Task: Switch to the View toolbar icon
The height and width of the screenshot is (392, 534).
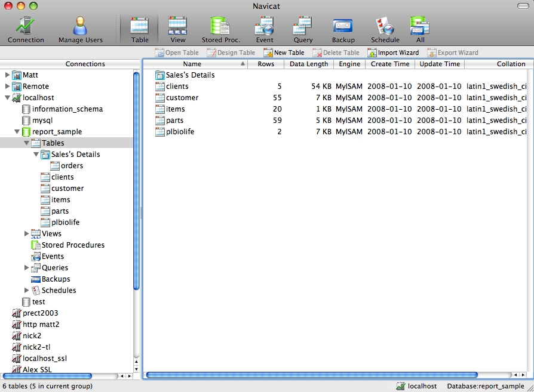Action: [178, 29]
